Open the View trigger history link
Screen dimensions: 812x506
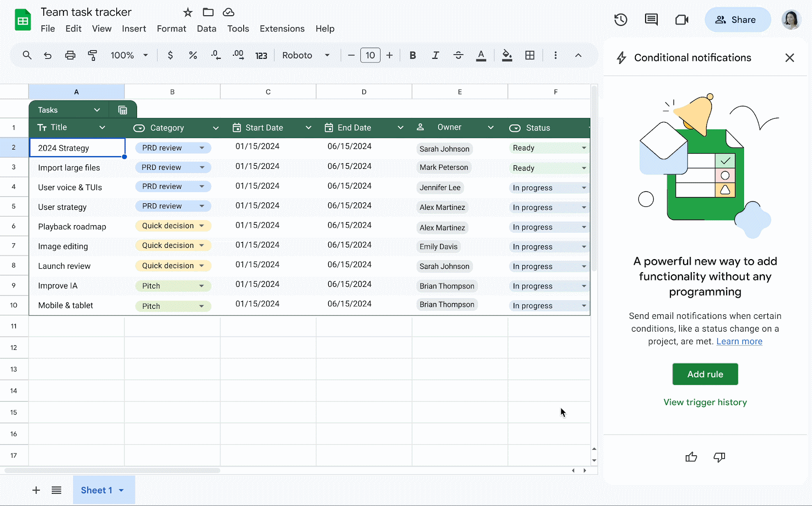click(705, 402)
